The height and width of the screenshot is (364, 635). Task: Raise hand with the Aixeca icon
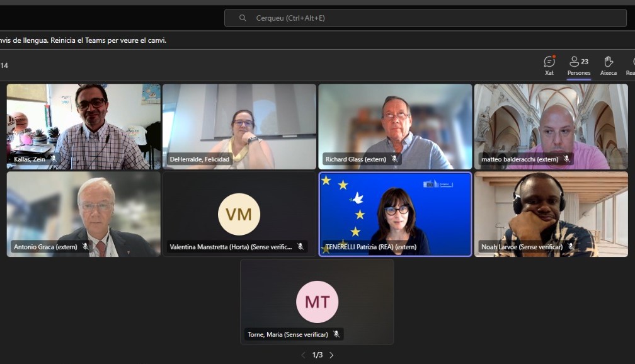[x=608, y=65]
